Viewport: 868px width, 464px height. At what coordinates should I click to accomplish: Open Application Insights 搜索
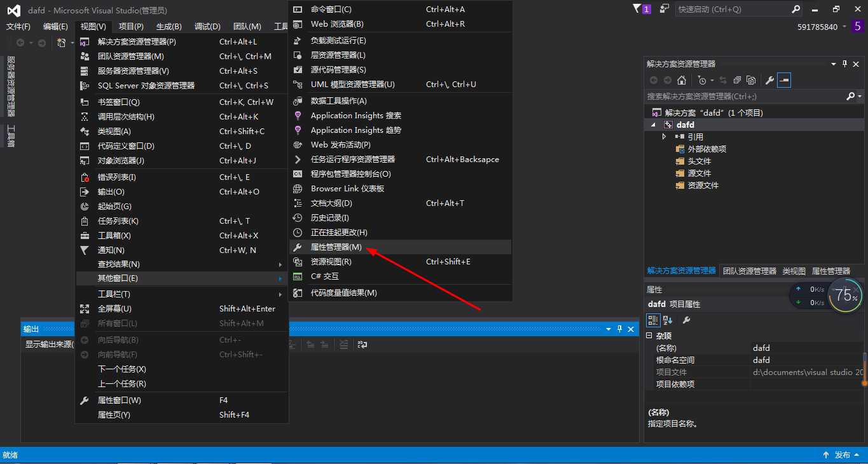coord(401,115)
